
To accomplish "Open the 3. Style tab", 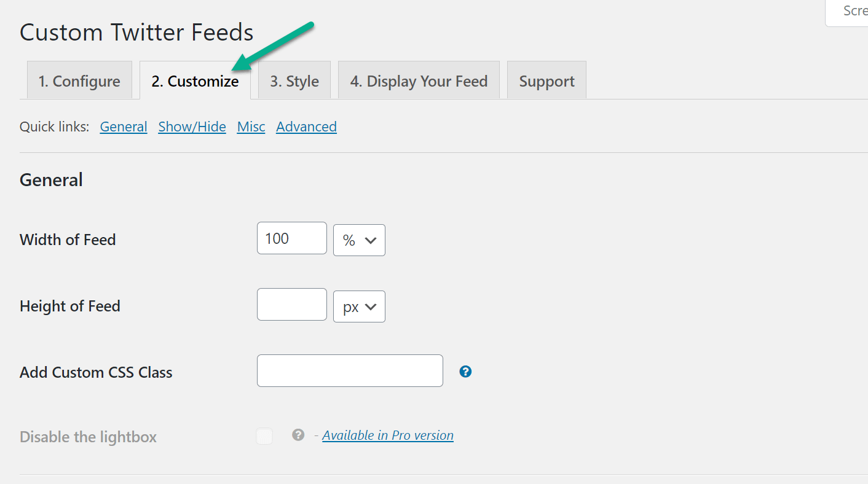I will coord(294,81).
